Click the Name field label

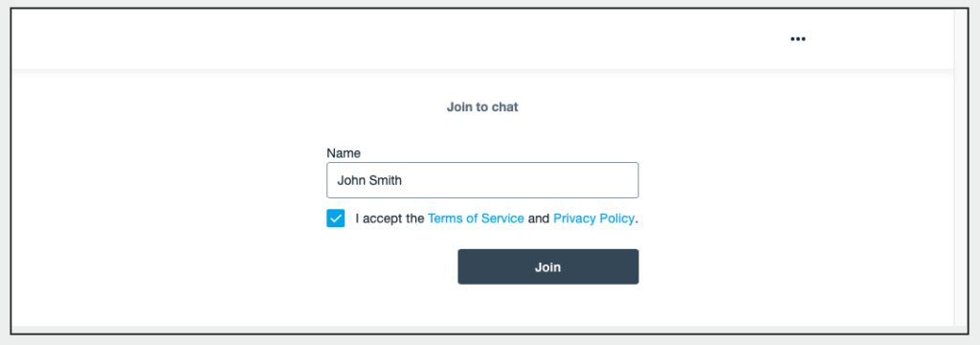click(x=344, y=152)
